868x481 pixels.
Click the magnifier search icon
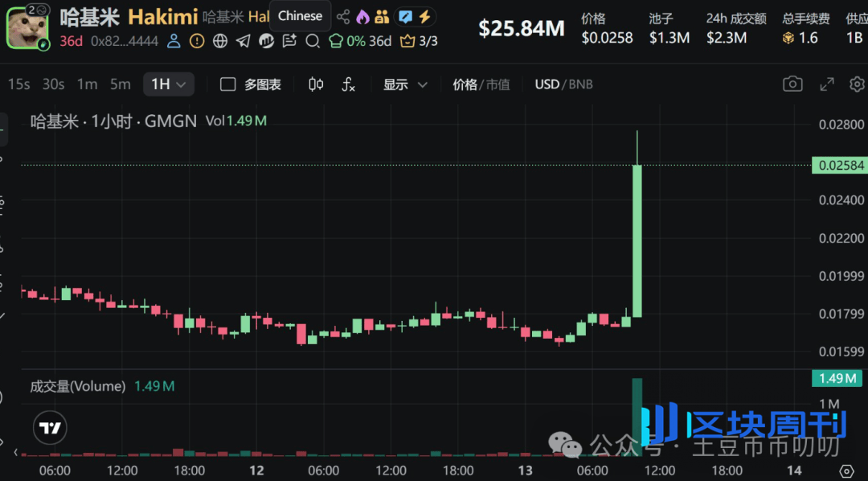click(313, 41)
